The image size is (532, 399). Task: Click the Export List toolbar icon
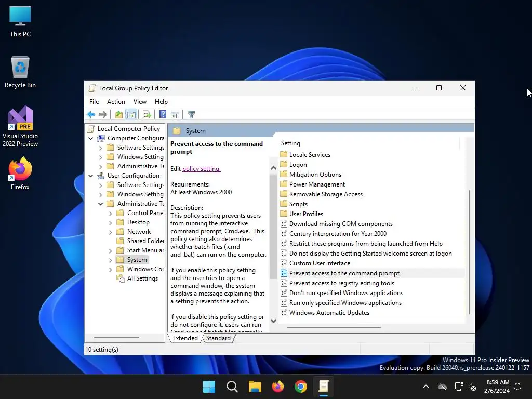[x=147, y=115]
